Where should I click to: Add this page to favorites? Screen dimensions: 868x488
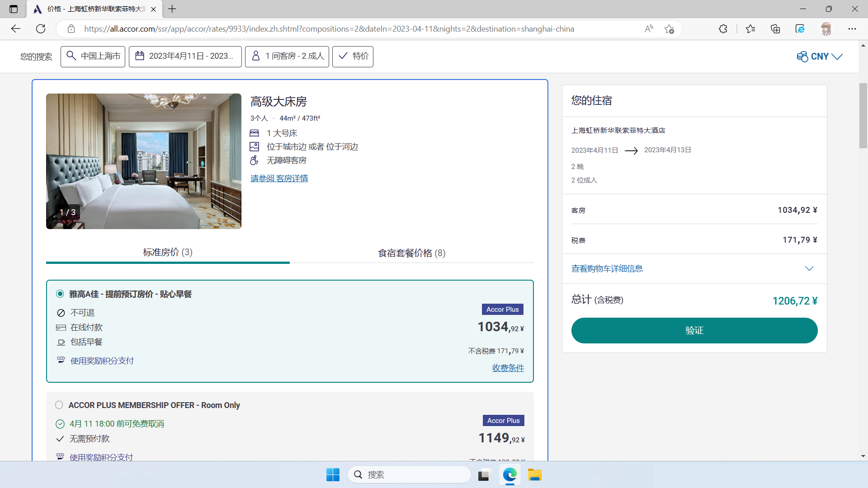670,29
